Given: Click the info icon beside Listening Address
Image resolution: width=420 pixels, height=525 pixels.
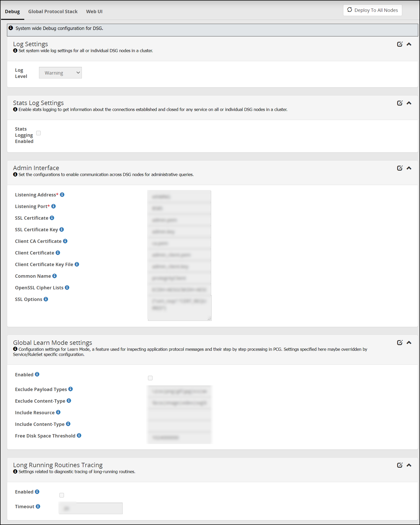Looking at the screenshot, I should [x=62, y=195].
